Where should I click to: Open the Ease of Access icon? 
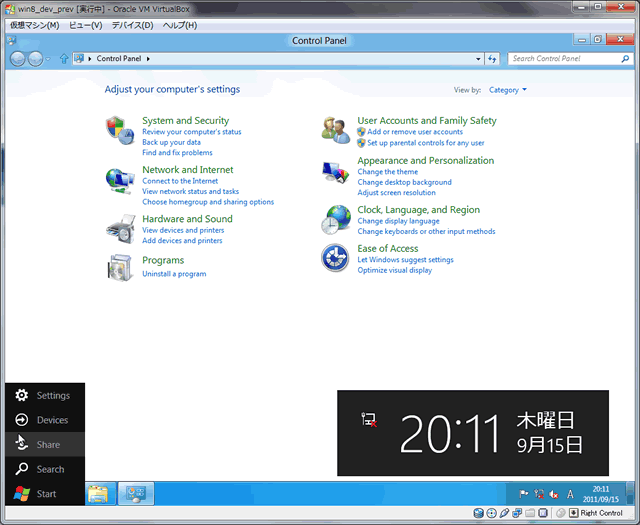pyautogui.click(x=335, y=258)
